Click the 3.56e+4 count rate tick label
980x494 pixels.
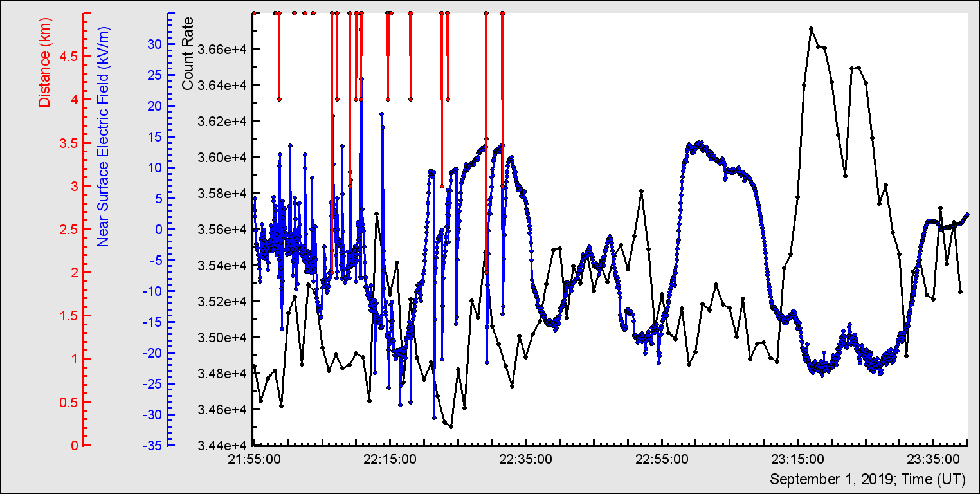click(221, 230)
